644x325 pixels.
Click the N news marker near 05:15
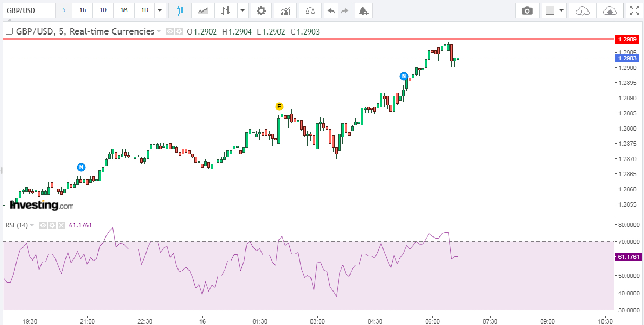pyautogui.click(x=404, y=76)
